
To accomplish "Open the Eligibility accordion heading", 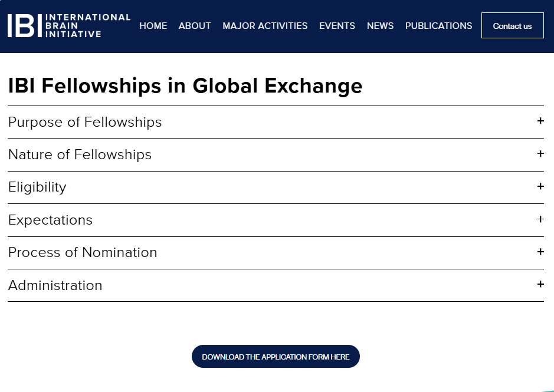I will (x=37, y=187).
